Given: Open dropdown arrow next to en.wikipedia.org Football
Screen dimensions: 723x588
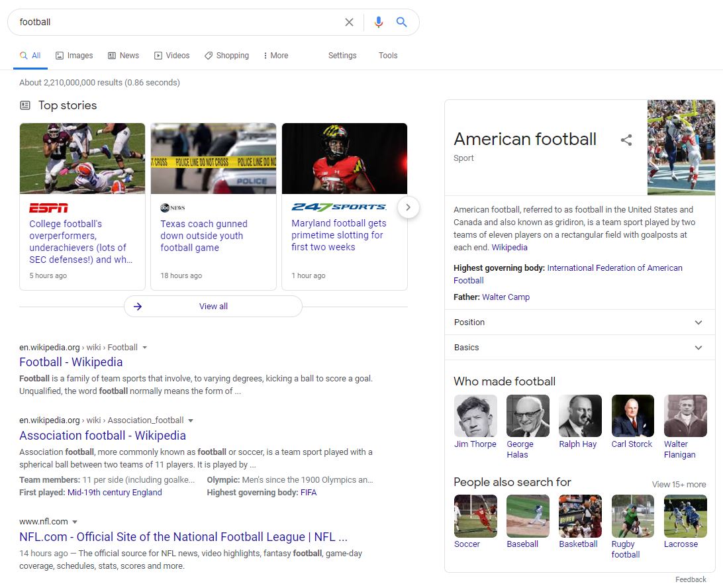Looking at the screenshot, I should tap(145, 348).
